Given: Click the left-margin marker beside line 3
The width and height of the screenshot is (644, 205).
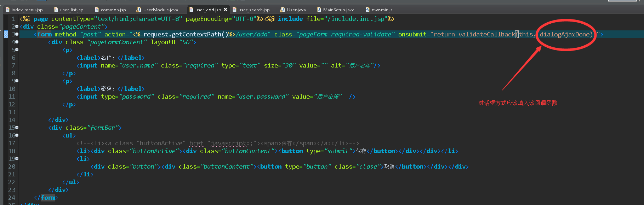Looking at the screenshot, I should [x=6, y=34].
